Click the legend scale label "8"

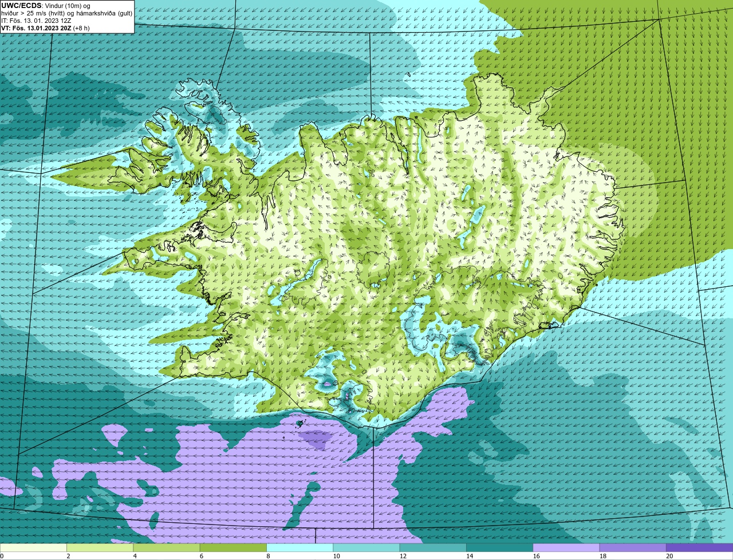(268, 556)
